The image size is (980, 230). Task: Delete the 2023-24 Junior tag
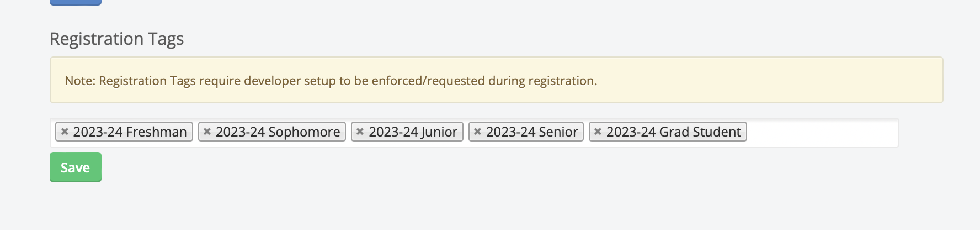360,132
